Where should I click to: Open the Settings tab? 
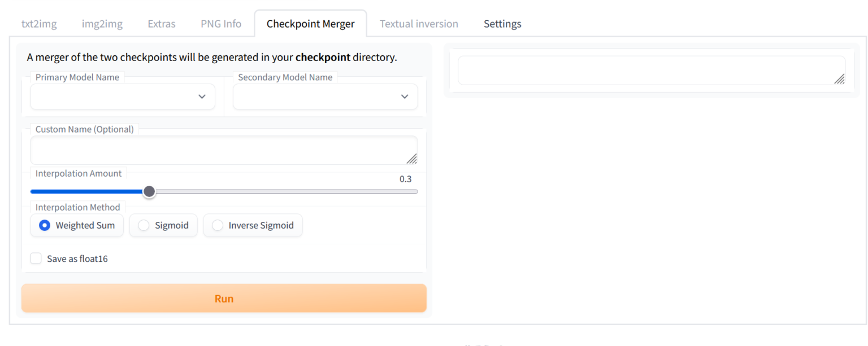tap(502, 24)
